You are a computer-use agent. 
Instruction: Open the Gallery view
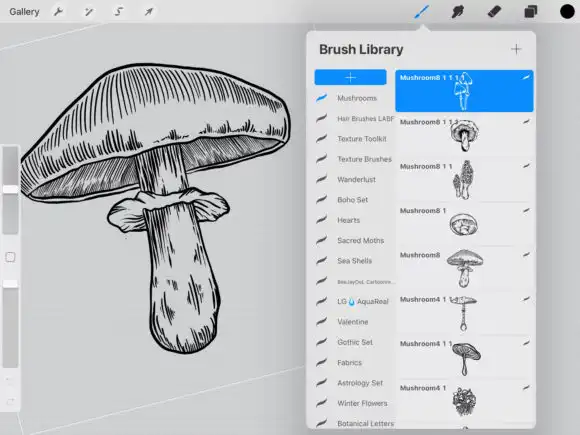point(24,12)
